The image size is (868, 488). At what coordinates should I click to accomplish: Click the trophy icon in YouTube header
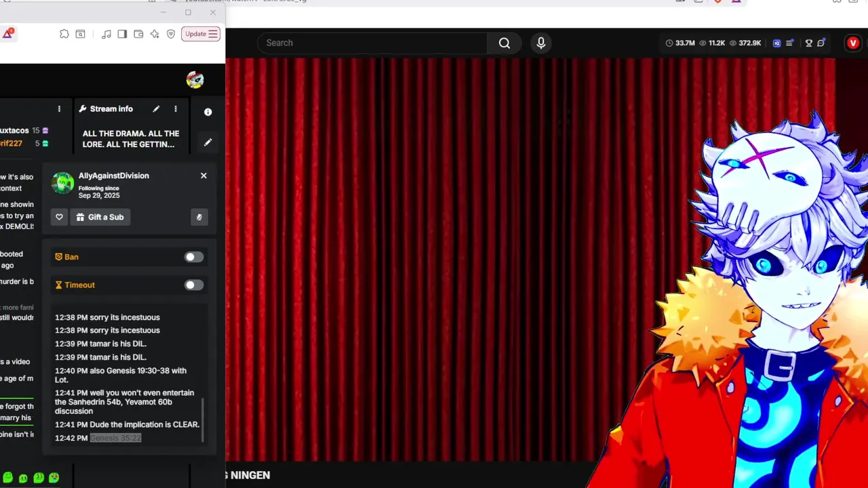808,43
